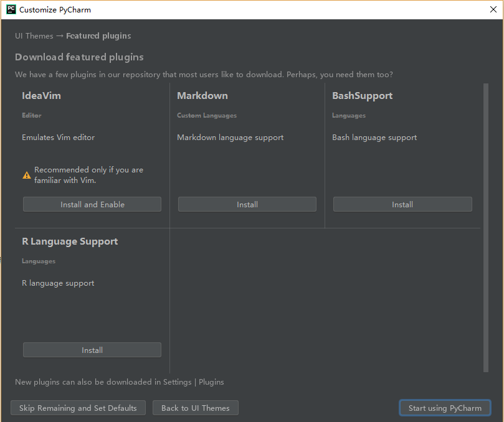Click the 'Customize PyCharm' window title text
This screenshot has height=422, width=504.
55,9
